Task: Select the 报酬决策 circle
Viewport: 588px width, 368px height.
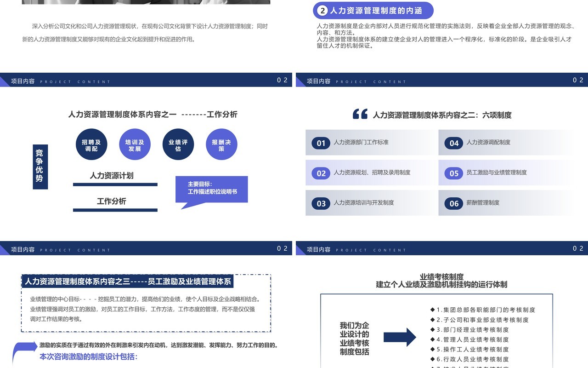Action: [221, 144]
